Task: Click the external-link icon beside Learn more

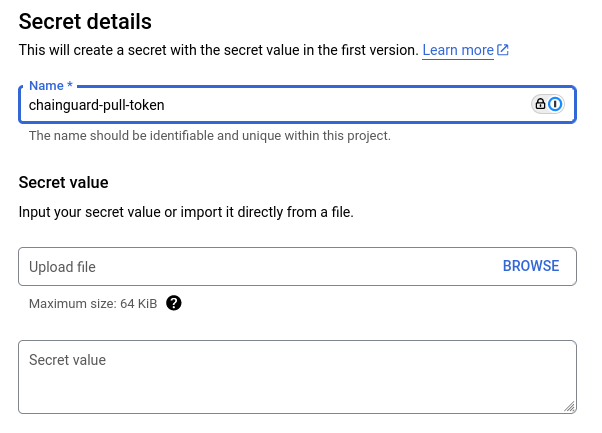Action: (x=503, y=50)
